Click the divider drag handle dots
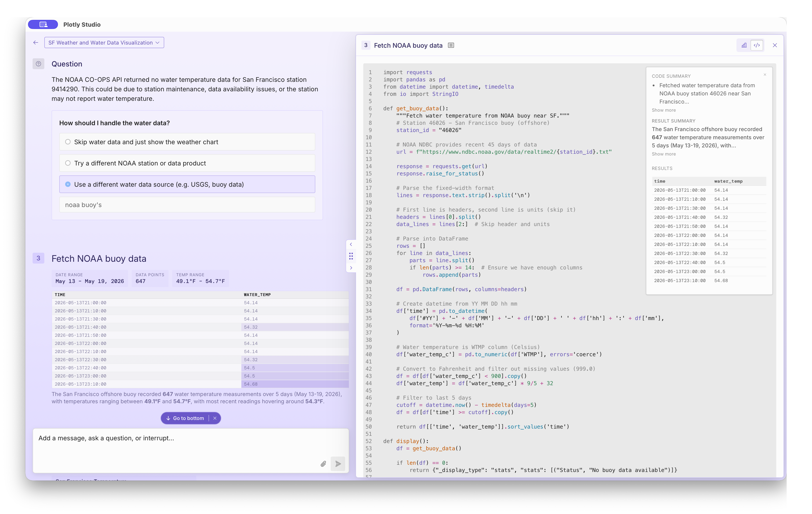 point(351,256)
